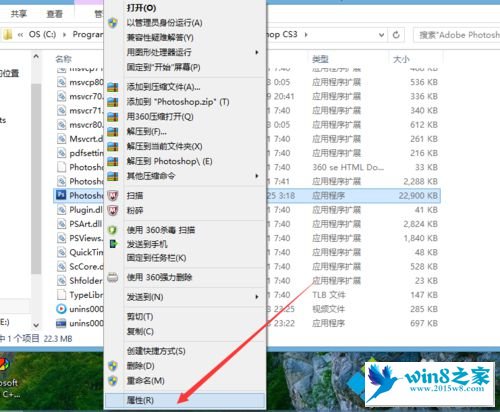
Task: Expand the 发送到(N) submenu arrow
Action: [x=257, y=297]
